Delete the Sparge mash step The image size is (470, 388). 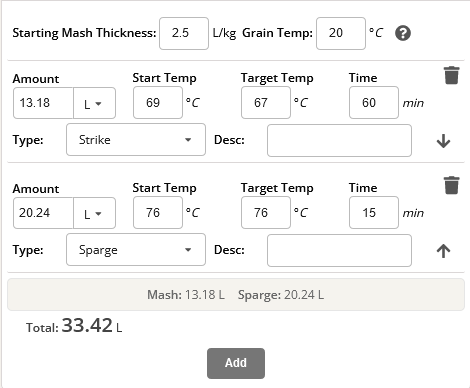pyautogui.click(x=451, y=185)
